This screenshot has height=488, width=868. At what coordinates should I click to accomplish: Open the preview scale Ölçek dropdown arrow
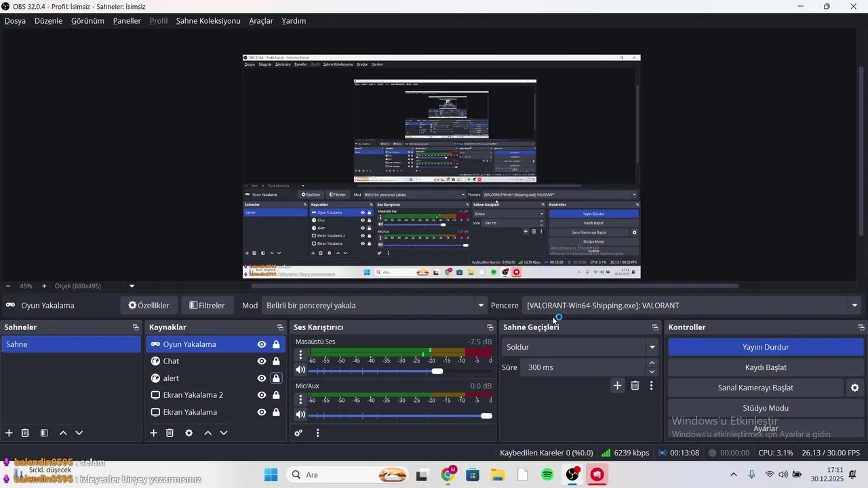pos(132,286)
